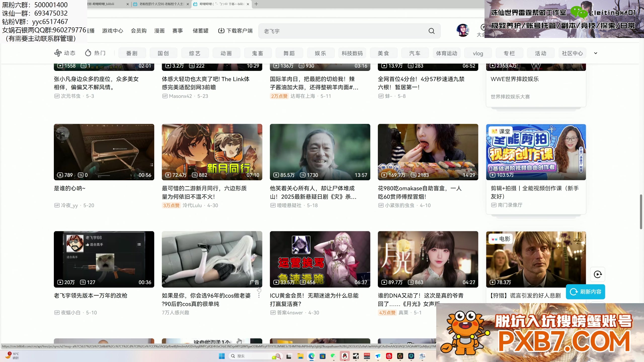
Task: Open the 热门 flame icon link
Action: tap(88, 53)
